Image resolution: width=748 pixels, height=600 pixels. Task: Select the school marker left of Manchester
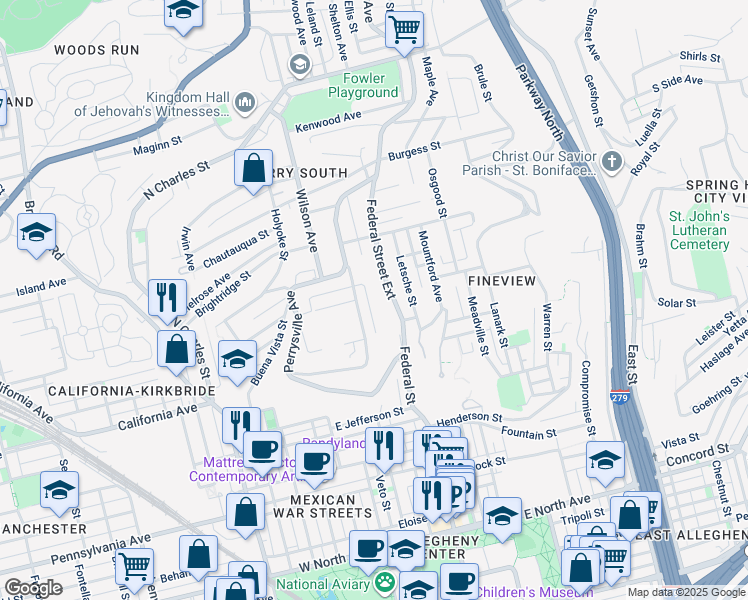click(59, 491)
